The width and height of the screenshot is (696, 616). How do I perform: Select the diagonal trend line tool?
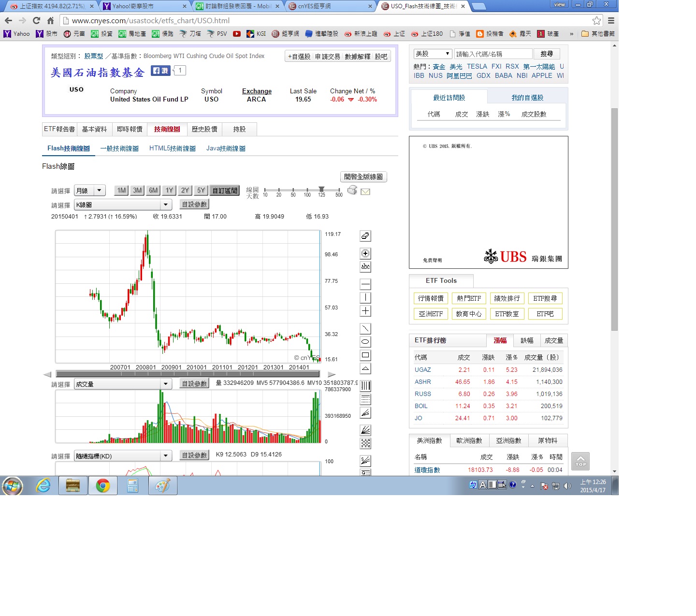click(365, 329)
